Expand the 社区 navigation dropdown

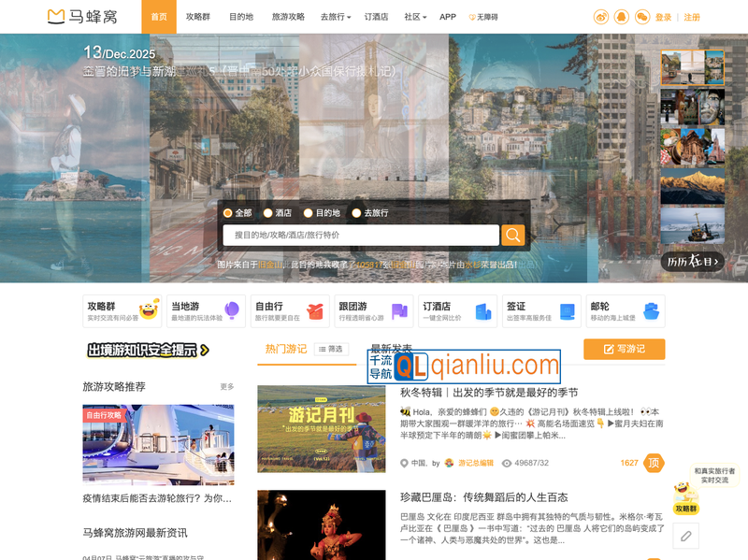[x=415, y=17]
